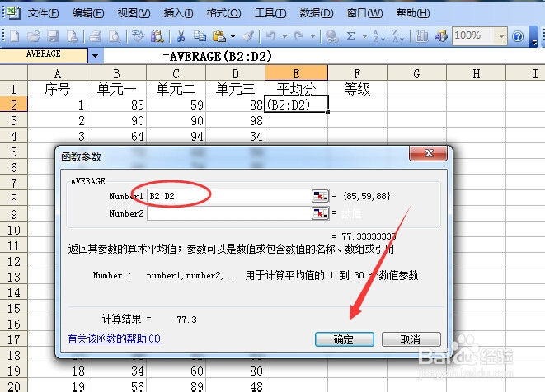
Task: Click the AutoSum sigma icon
Action: click(x=351, y=35)
